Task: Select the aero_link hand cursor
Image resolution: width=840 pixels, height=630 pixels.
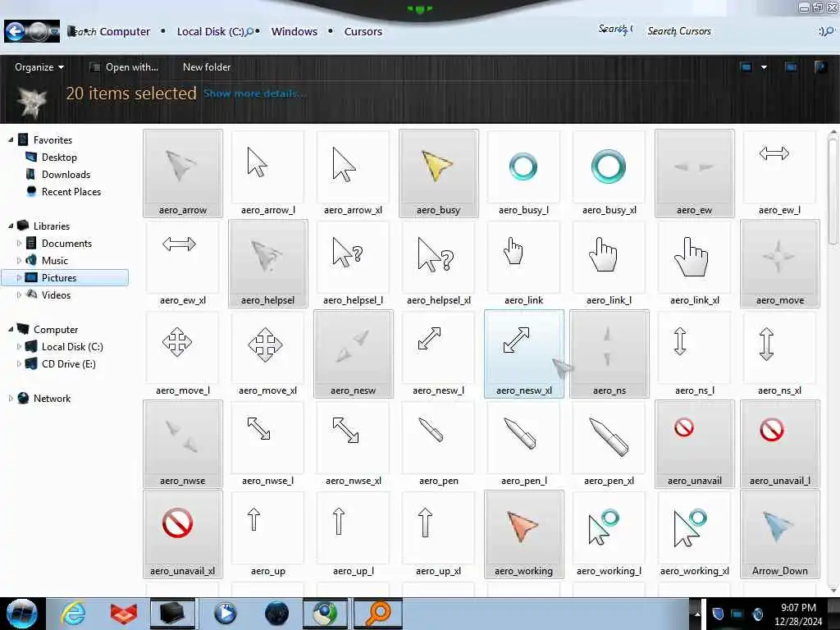Action: 523,263
